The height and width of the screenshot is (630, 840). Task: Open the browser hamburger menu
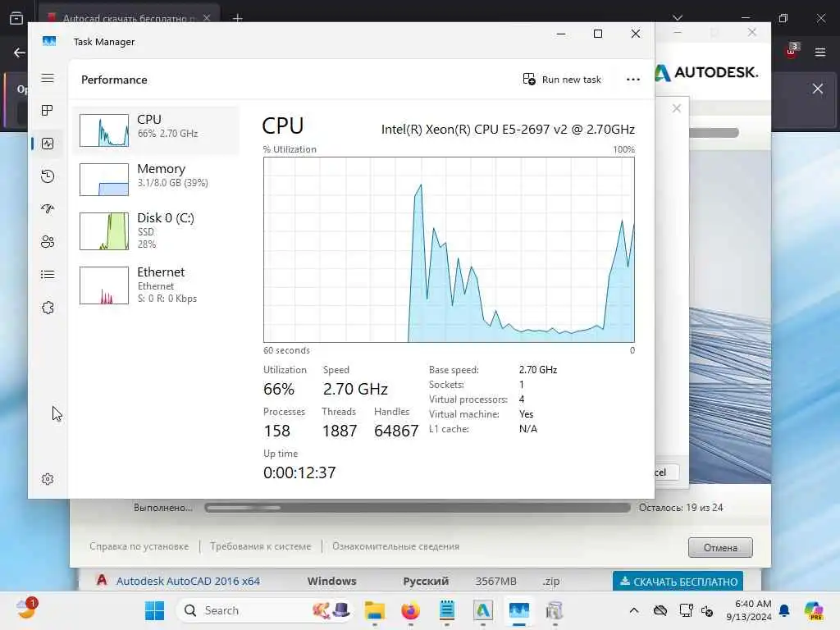(x=820, y=52)
